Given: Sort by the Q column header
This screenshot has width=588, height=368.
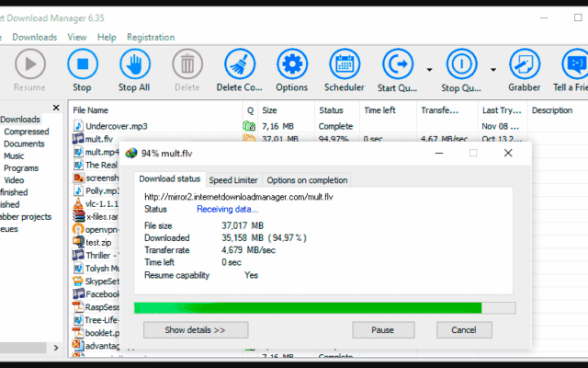Looking at the screenshot, I should pos(251,110).
